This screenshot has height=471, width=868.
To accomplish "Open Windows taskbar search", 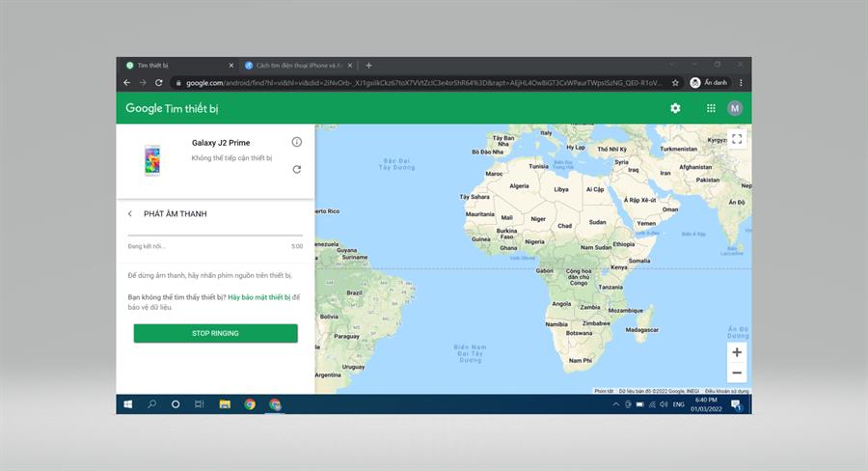I will point(151,404).
